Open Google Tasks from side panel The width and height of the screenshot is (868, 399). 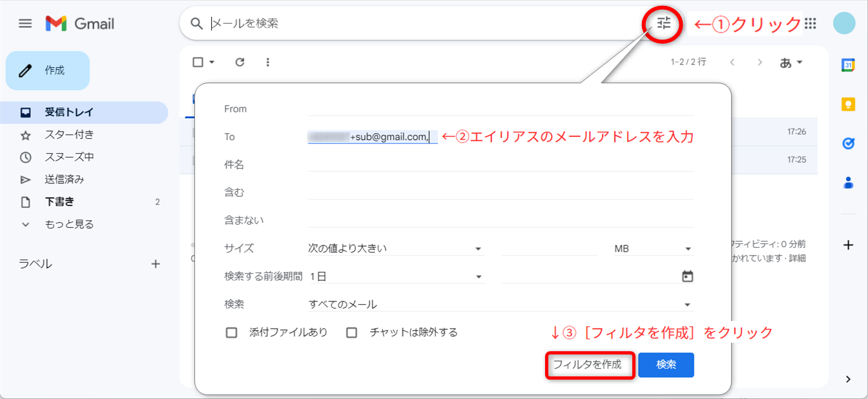848,143
